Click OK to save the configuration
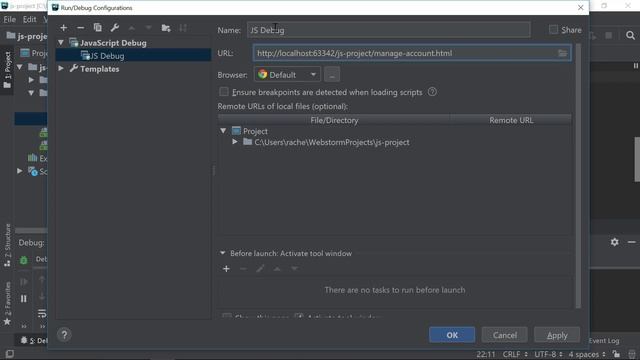This screenshot has height=360, width=640. click(452, 335)
